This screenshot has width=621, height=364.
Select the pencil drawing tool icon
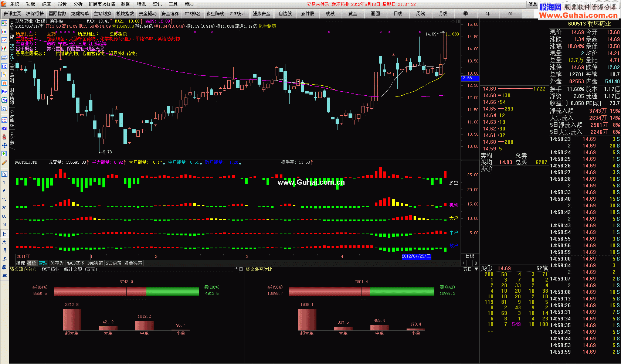point(4,162)
